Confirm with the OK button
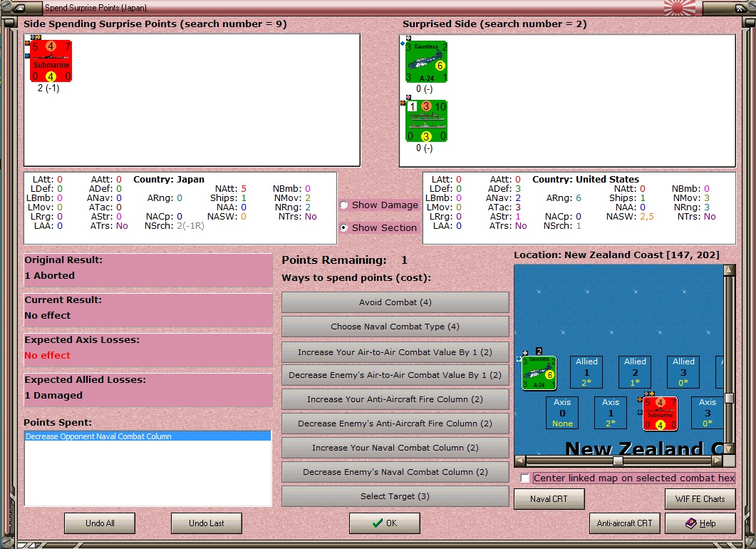 384,523
